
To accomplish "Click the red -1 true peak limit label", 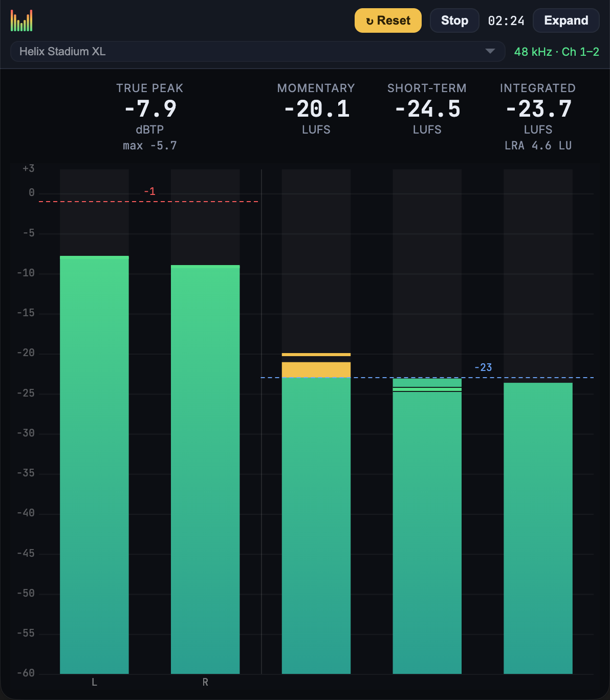I will pos(149,191).
